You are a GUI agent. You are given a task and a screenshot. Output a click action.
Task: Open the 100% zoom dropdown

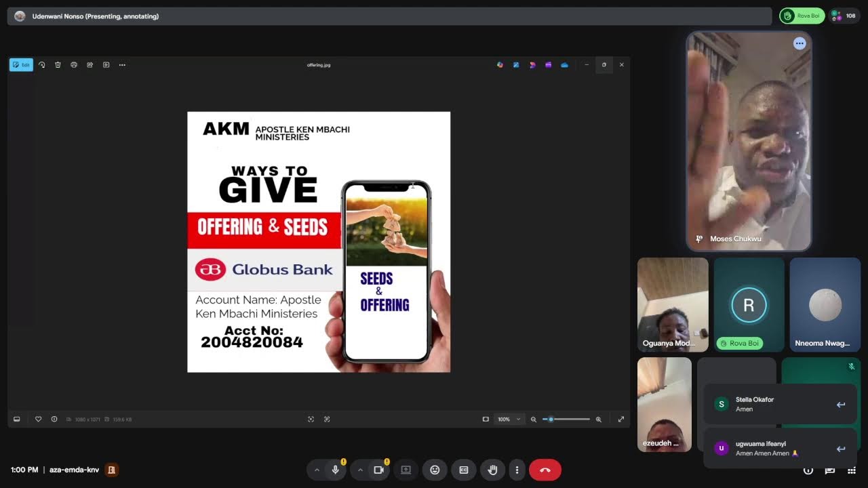(x=509, y=420)
